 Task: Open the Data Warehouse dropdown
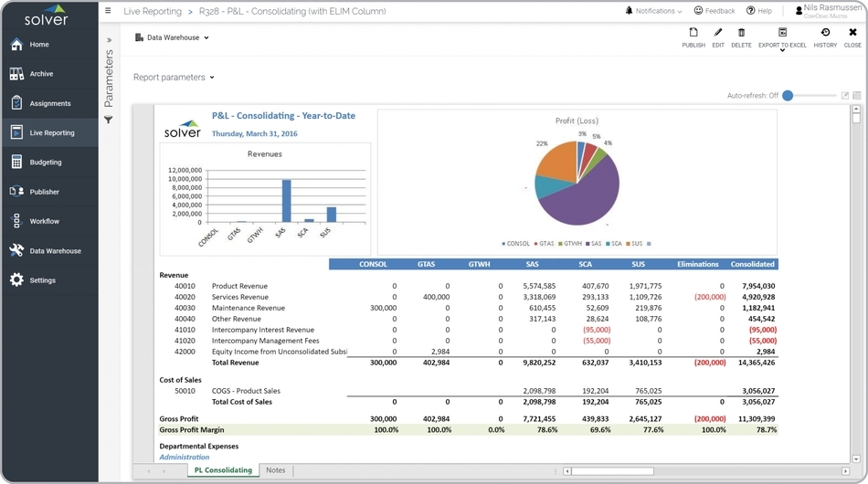point(173,37)
